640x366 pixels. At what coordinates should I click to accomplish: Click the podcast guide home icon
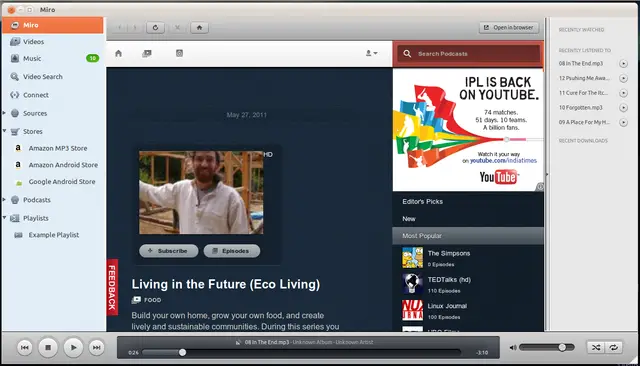pos(118,53)
